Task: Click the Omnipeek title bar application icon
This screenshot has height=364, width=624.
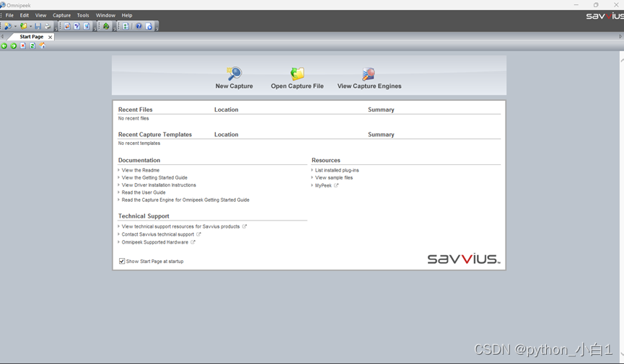Action: 3,5
